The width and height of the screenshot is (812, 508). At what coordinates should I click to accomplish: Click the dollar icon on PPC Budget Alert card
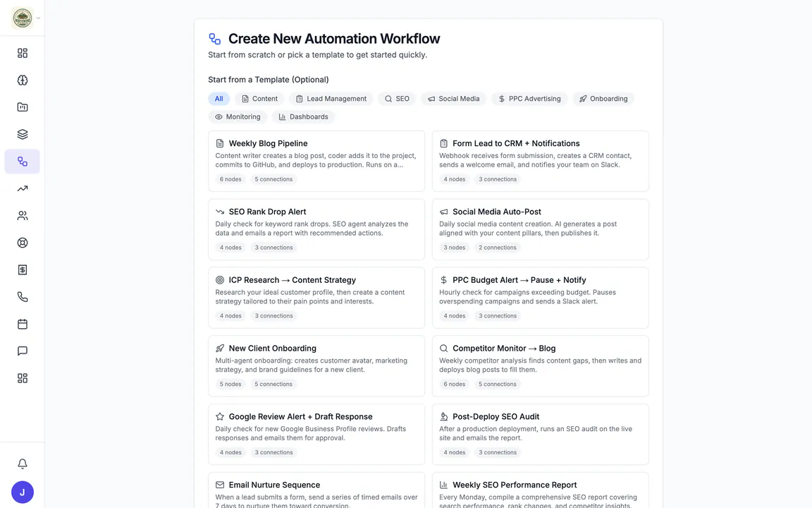pyautogui.click(x=444, y=280)
